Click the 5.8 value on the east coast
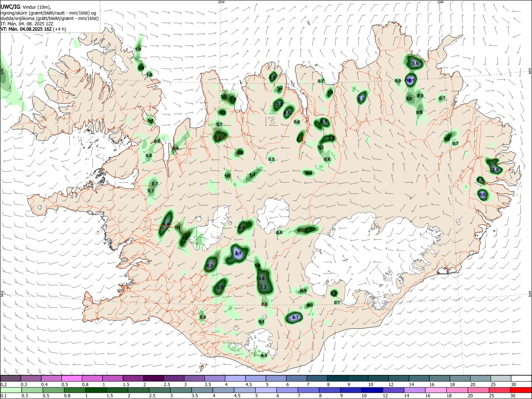Screen dimensions: 532x399 tap(495, 170)
